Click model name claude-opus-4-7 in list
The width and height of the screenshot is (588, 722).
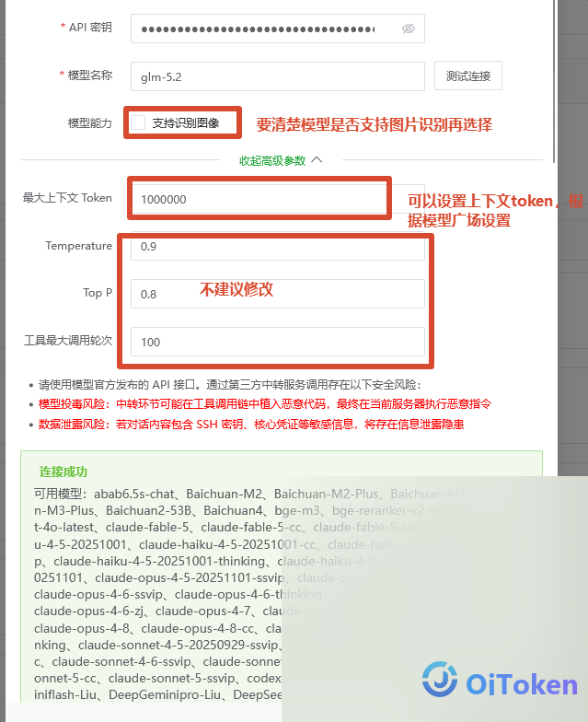tap(202, 611)
